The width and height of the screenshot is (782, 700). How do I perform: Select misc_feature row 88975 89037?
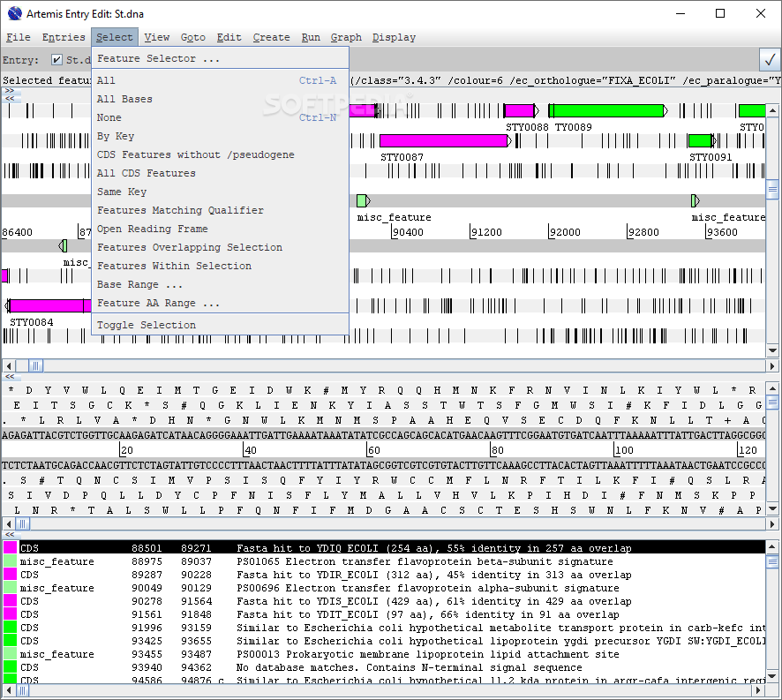[x=384, y=561]
